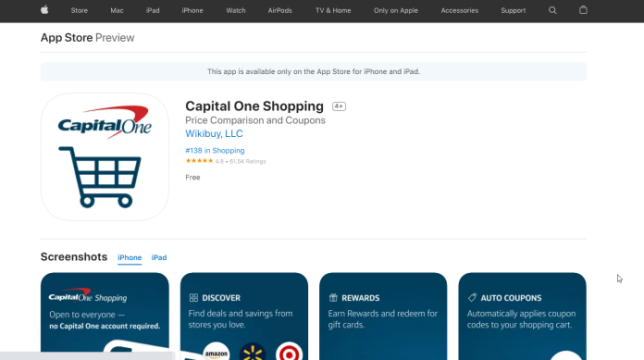Switch to iPhone screenshots tab
Screen dimensions: 644x360
(130, 257)
